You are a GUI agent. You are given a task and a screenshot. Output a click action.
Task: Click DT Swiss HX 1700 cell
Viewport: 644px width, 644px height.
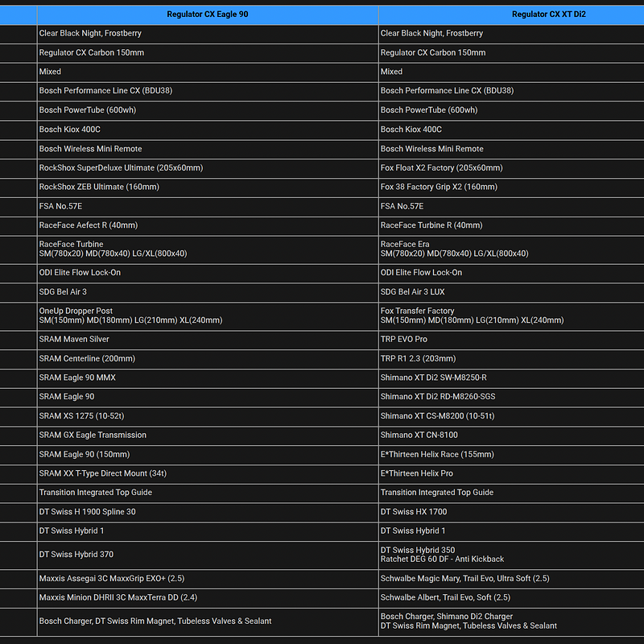click(x=511, y=512)
